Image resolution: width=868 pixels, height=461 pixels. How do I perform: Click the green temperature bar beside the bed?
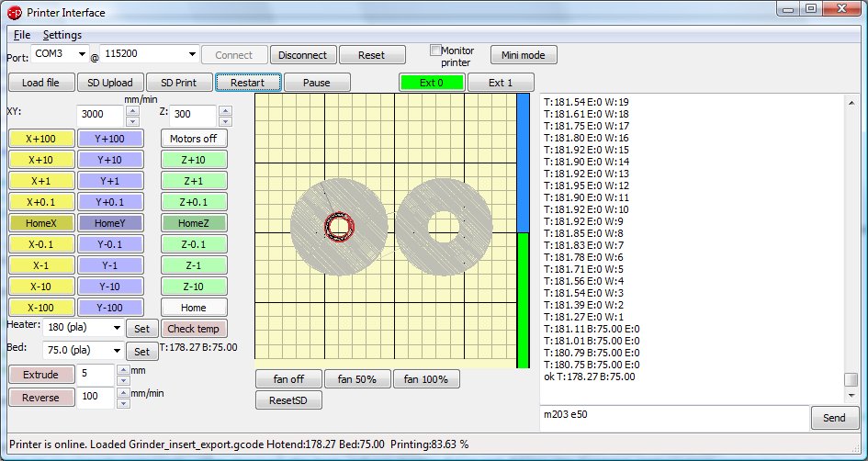pyautogui.click(x=524, y=298)
